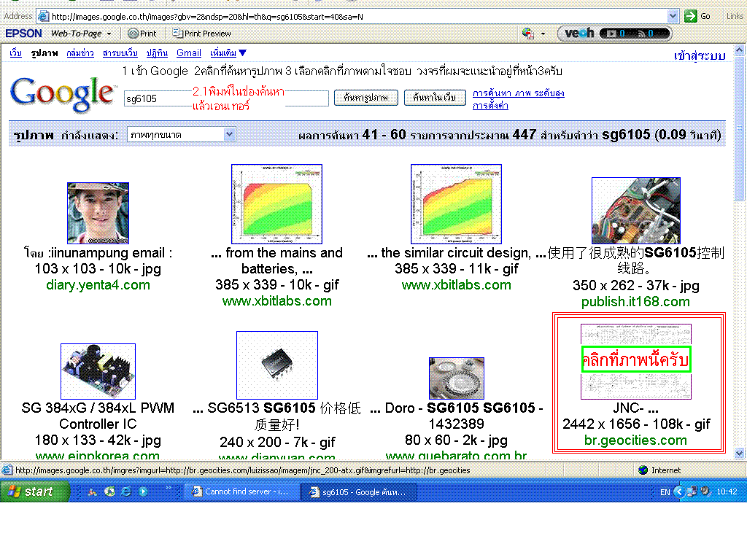Click the 10:42 system clock
This screenshot has height=560, width=747.
[x=727, y=491]
